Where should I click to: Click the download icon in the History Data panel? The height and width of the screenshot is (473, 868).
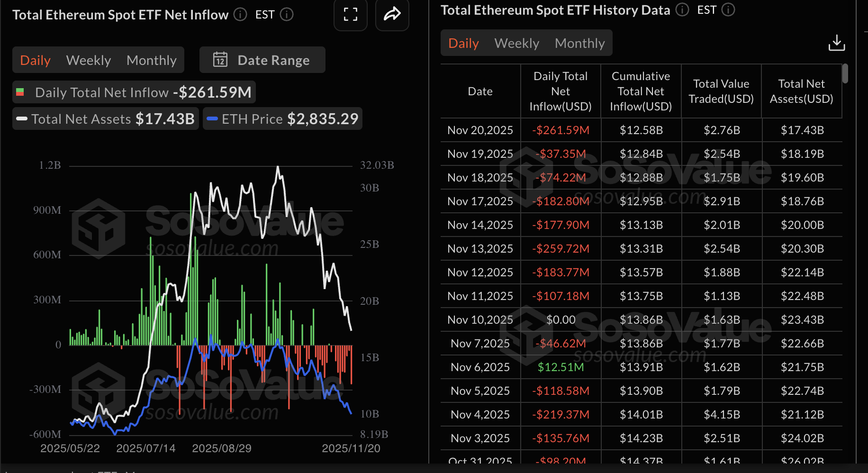click(837, 43)
